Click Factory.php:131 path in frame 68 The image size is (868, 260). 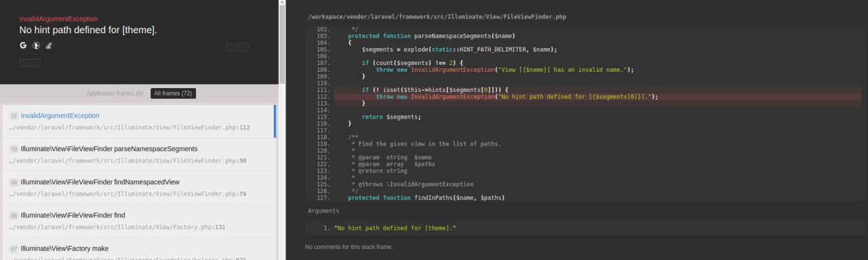117,227
